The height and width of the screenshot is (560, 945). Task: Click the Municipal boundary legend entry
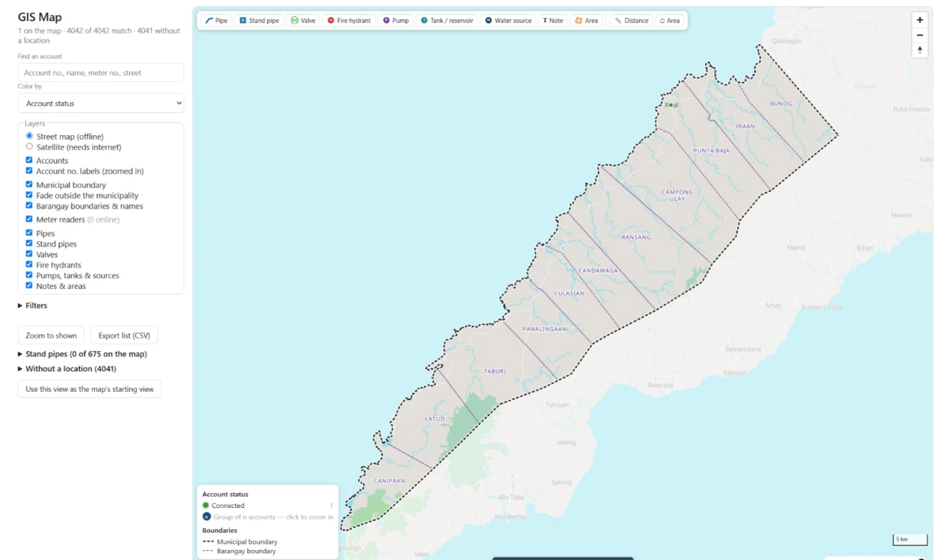tap(240, 542)
